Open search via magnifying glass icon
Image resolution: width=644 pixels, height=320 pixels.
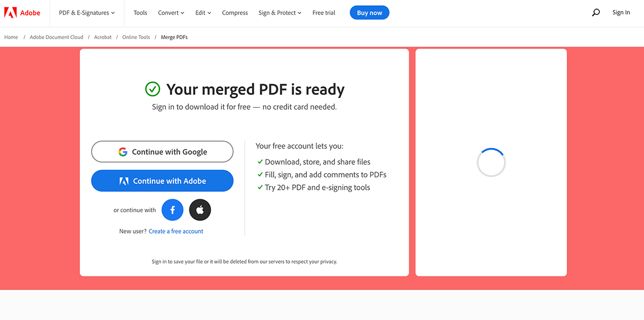[x=596, y=12]
